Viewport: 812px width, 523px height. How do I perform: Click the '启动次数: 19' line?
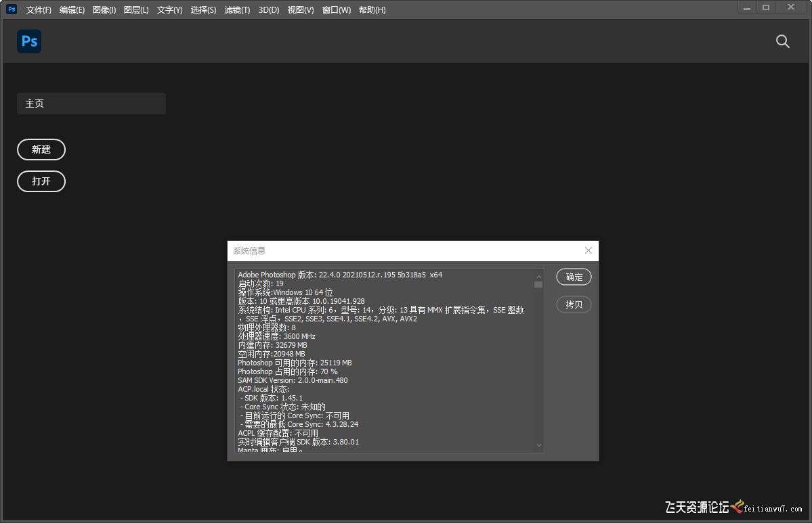click(261, 283)
